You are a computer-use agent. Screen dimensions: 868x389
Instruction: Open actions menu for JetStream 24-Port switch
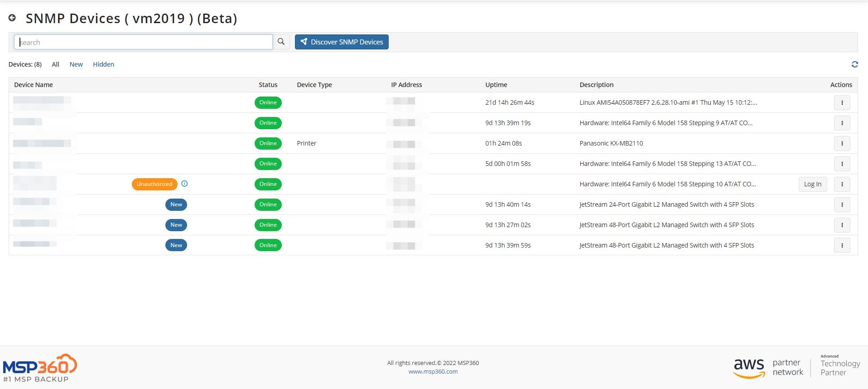click(842, 204)
